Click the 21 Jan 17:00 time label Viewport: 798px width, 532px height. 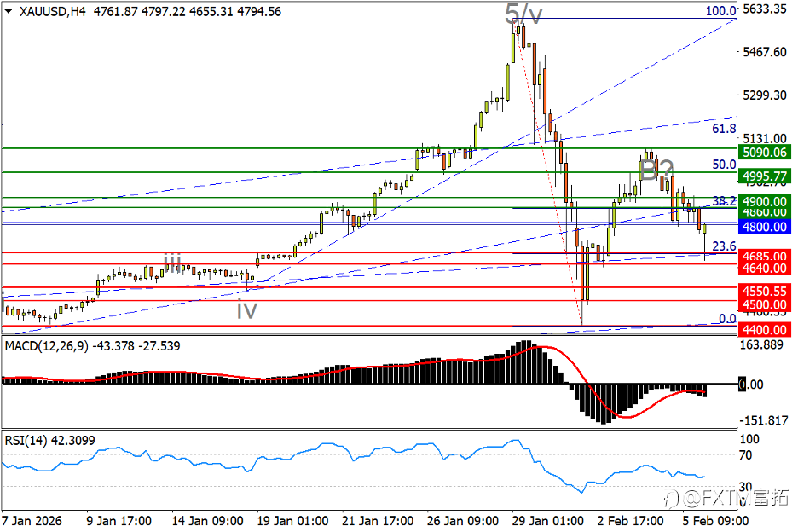click(378, 521)
